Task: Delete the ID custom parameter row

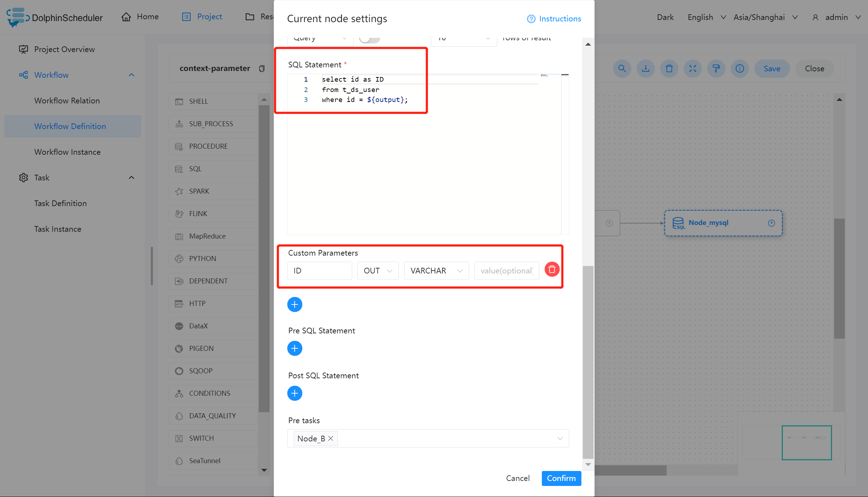Action: [552, 270]
